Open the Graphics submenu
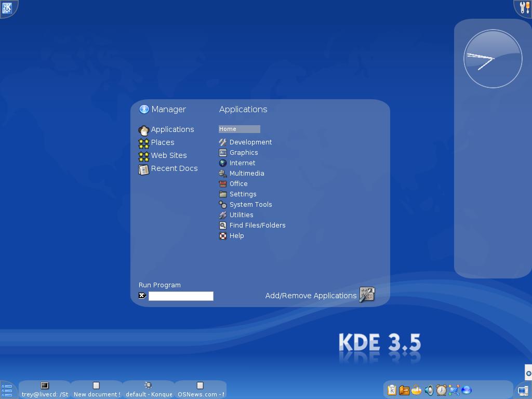The image size is (532, 399). click(x=244, y=153)
